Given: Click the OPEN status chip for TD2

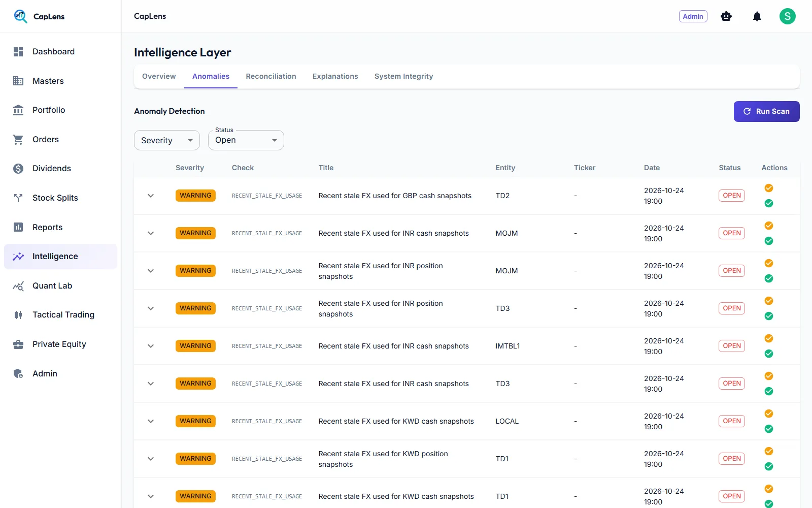Looking at the screenshot, I should point(732,196).
